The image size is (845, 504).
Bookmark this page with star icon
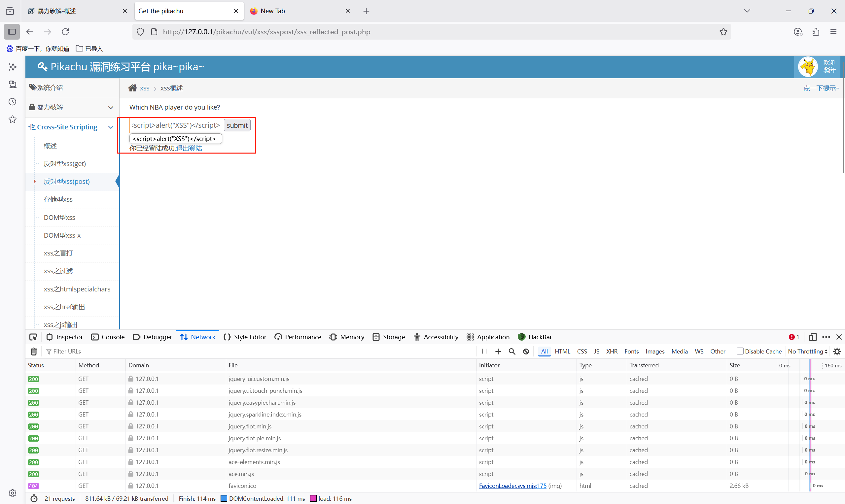[x=723, y=32]
